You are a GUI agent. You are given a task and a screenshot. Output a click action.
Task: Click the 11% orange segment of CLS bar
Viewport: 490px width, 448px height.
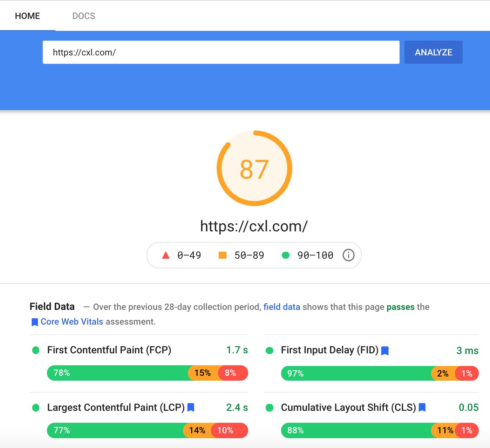[x=443, y=430]
